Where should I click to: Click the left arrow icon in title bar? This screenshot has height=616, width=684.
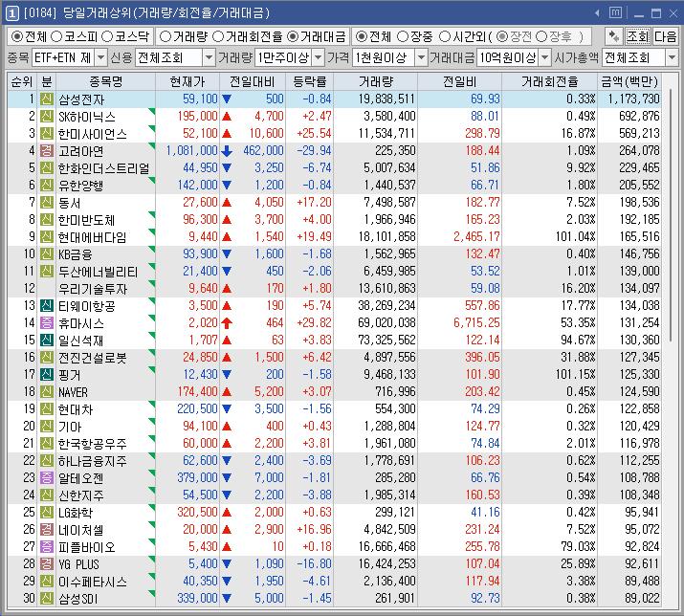pyautogui.click(x=597, y=13)
